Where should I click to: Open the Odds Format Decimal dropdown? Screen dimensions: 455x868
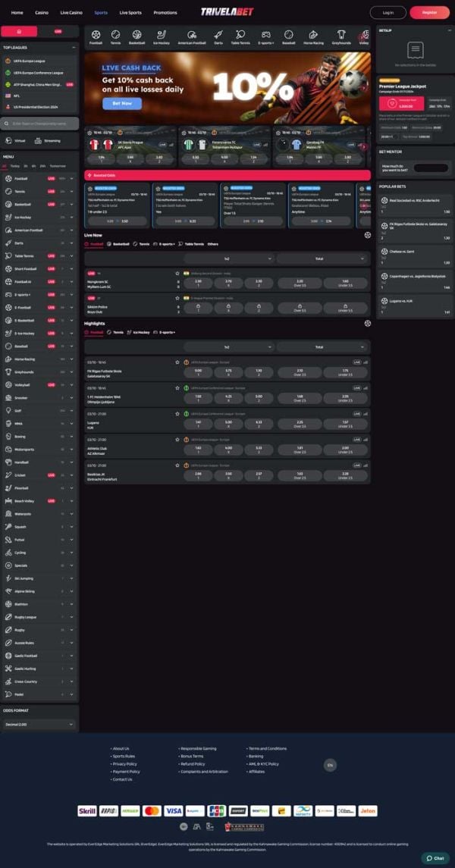39,724
